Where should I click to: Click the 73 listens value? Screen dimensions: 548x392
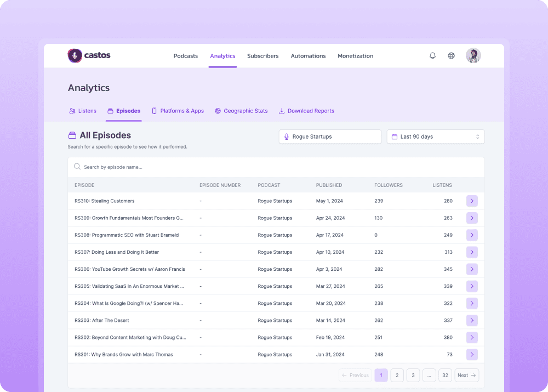pyautogui.click(x=449, y=355)
